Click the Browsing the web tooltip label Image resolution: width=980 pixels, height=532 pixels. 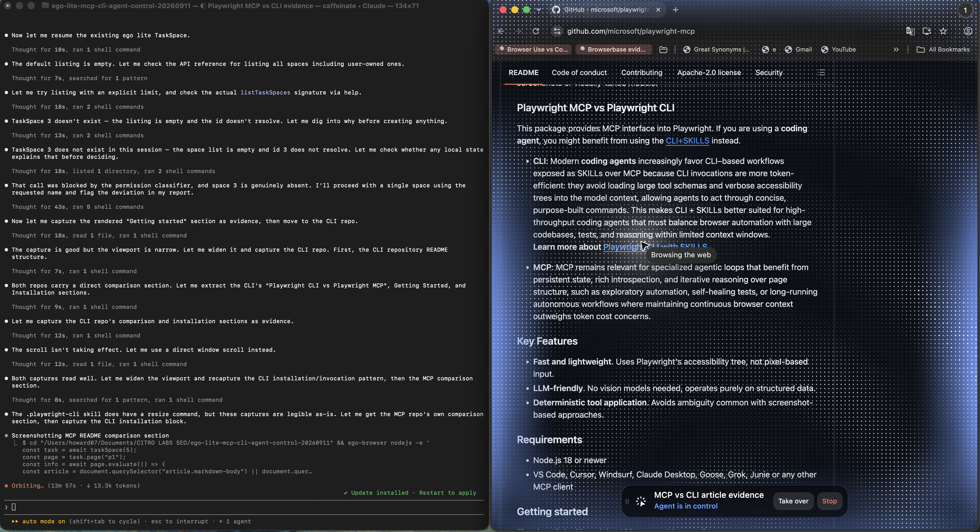click(680, 255)
